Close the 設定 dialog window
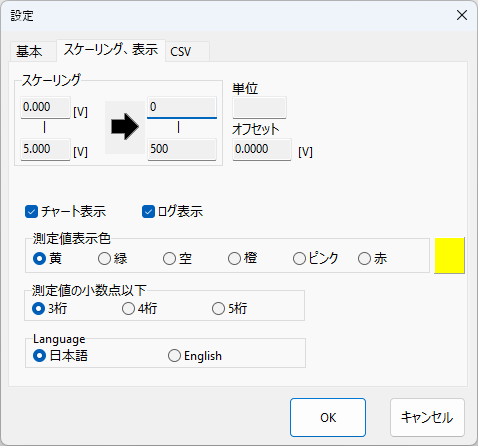 tap(462, 15)
